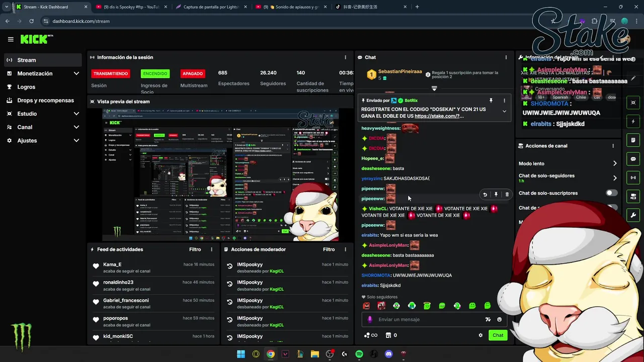Screen dimensions: 644x362
Task: Switch to the Captura de pantalla por Lightshot tab
Action: pos(212,7)
